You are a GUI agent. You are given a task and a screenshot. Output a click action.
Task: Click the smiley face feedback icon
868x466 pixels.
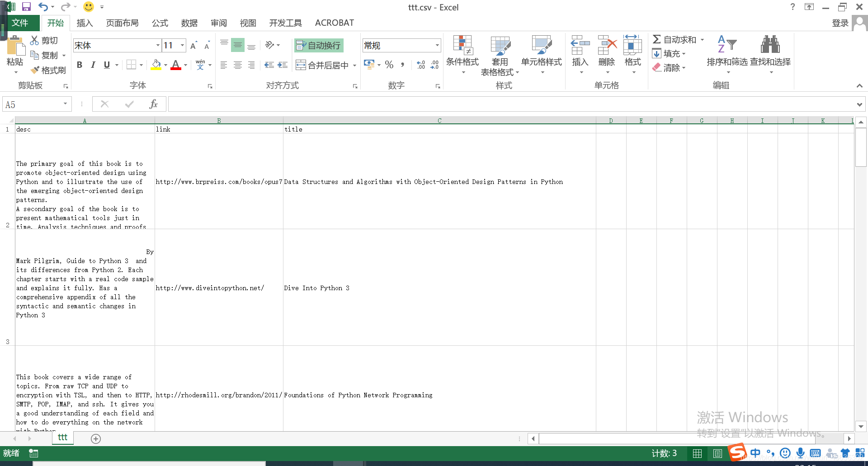[x=89, y=7]
